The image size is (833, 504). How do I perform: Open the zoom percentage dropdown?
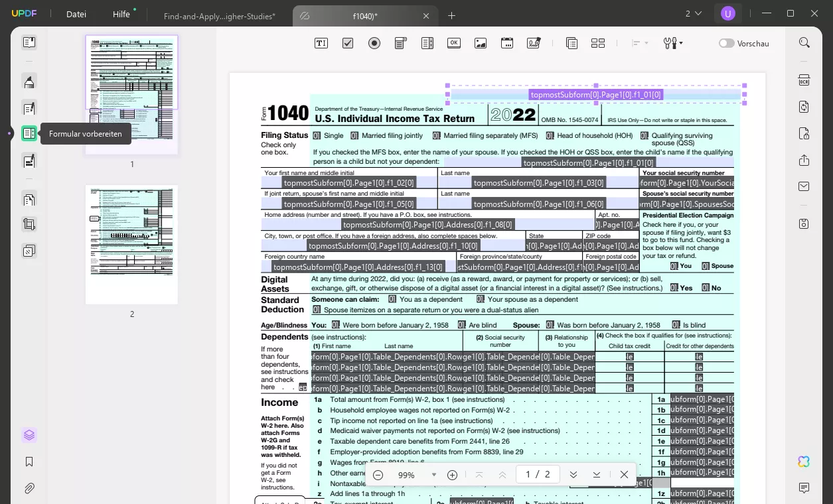434,475
